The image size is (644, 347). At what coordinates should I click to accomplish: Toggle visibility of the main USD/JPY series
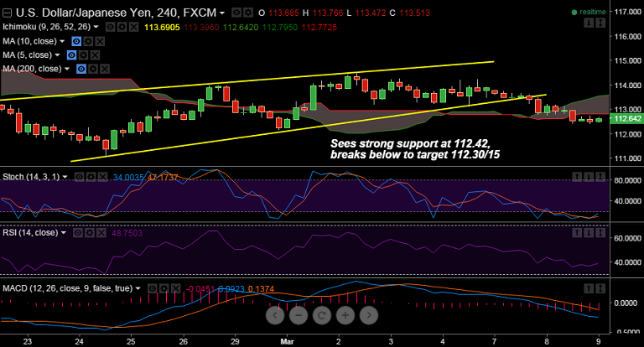tap(236, 13)
